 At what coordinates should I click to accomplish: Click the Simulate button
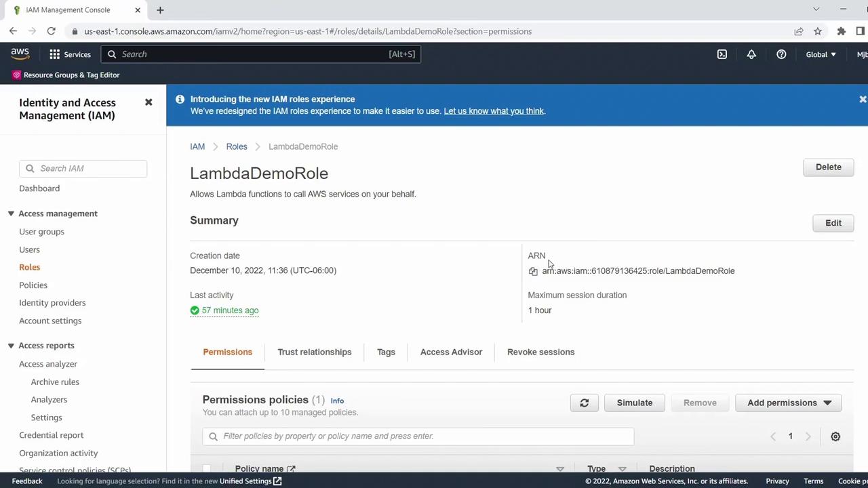[x=635, y=403]
